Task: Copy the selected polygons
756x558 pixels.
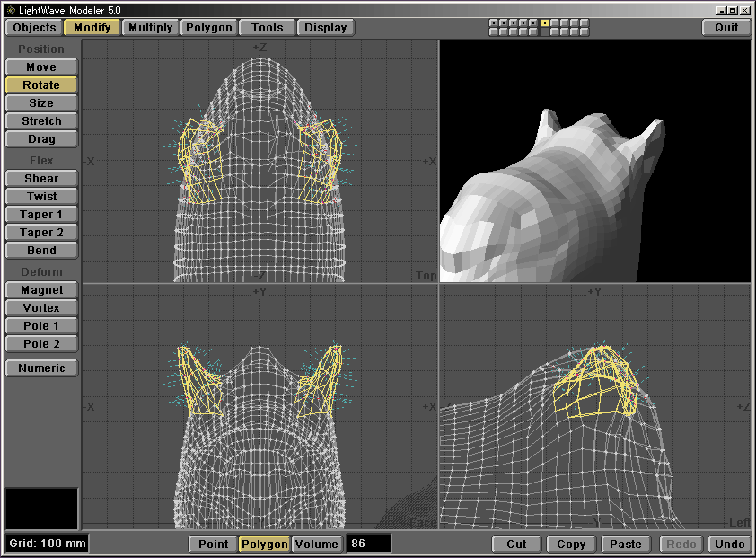Action: [x=571, y=544]
